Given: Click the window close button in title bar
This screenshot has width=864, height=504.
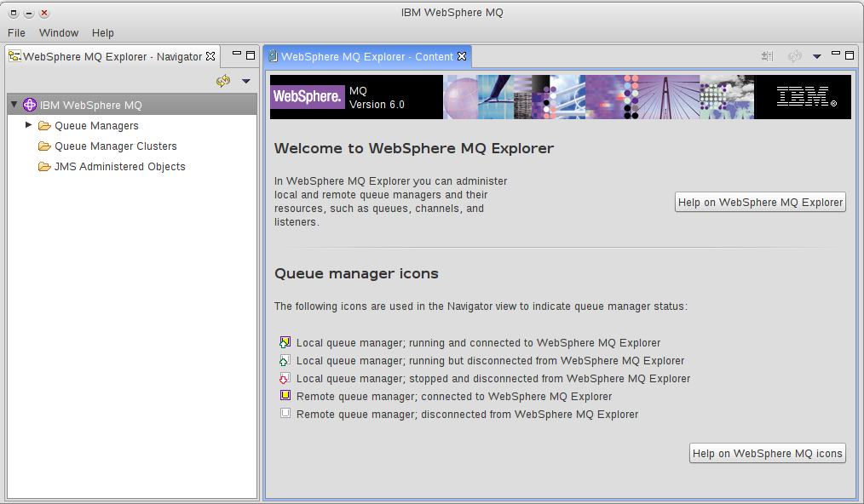Looking at the screenshot, I should tap(44, 14).
